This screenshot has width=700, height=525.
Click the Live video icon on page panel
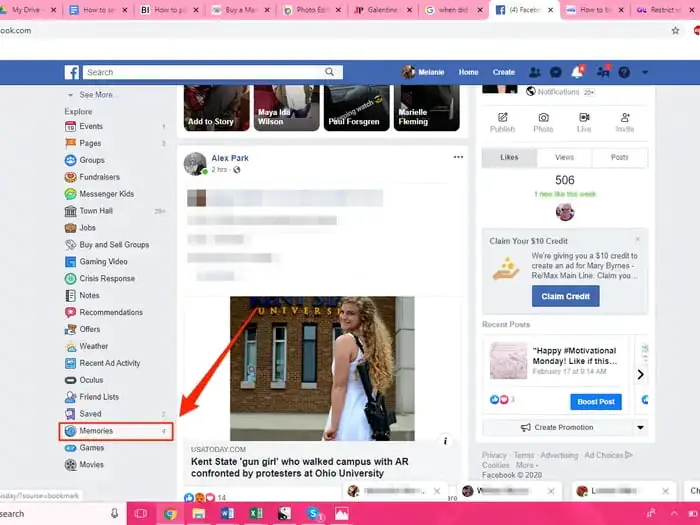point(584,117)
